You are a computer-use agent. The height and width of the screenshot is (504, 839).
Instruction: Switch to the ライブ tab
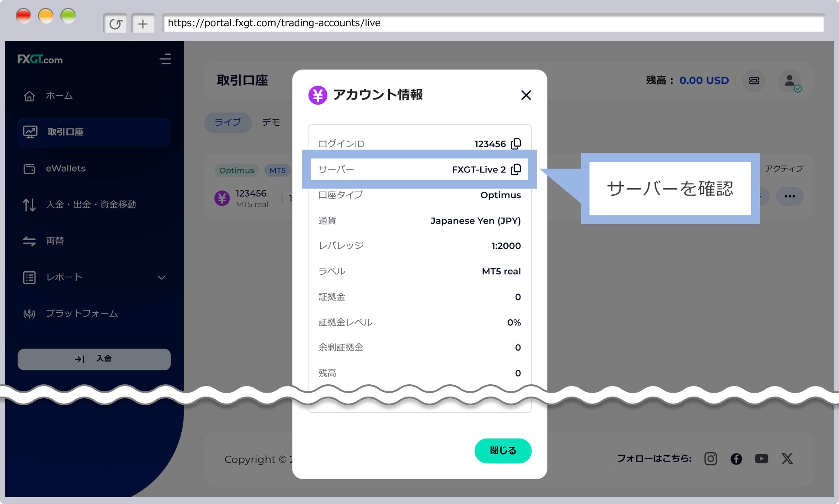point(228,122)
